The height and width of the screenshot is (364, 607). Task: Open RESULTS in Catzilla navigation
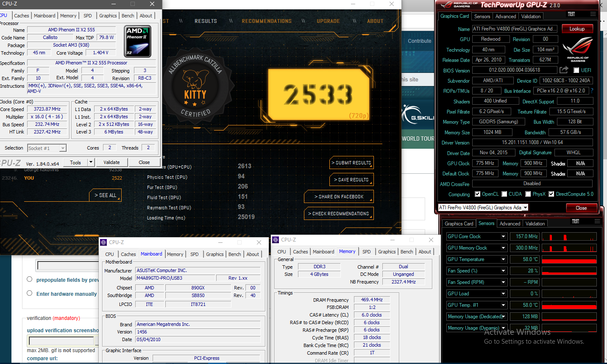click(x=206, y=21)
